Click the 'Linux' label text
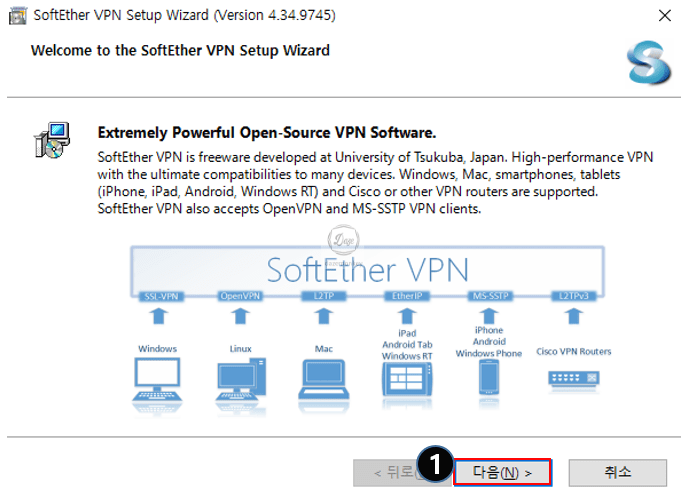This screenshot has height=491, width=684. tap(241, 349)
